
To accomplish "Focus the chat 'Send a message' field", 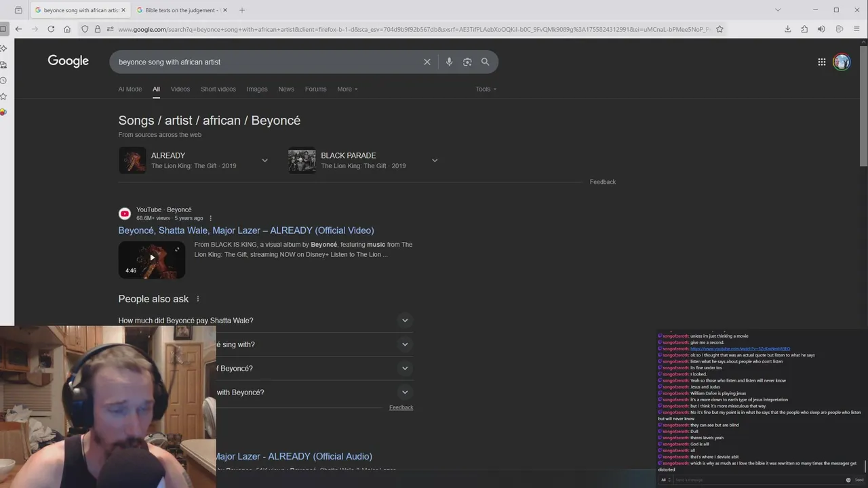I will point(757,480).
